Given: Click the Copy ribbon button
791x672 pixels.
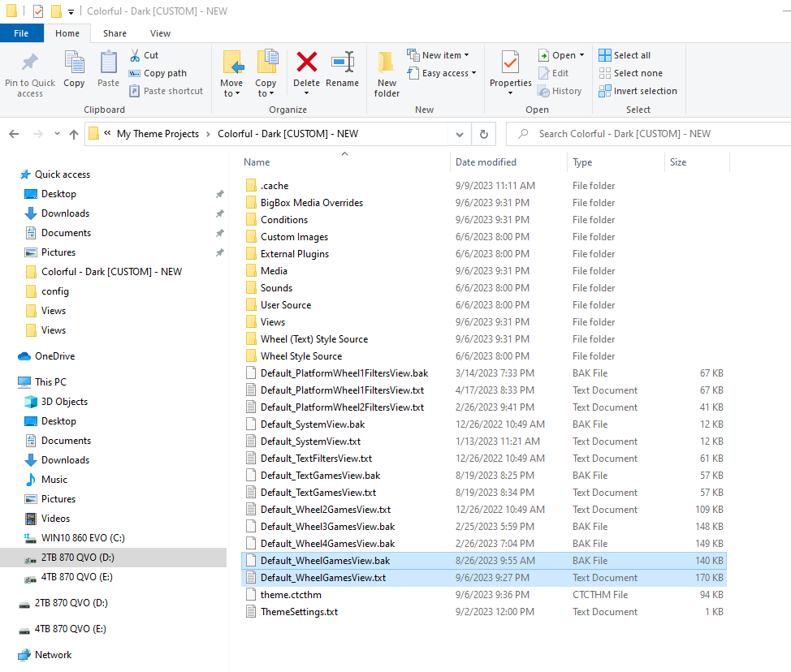Looking at the screenshot, I should (x=74, y=70).
